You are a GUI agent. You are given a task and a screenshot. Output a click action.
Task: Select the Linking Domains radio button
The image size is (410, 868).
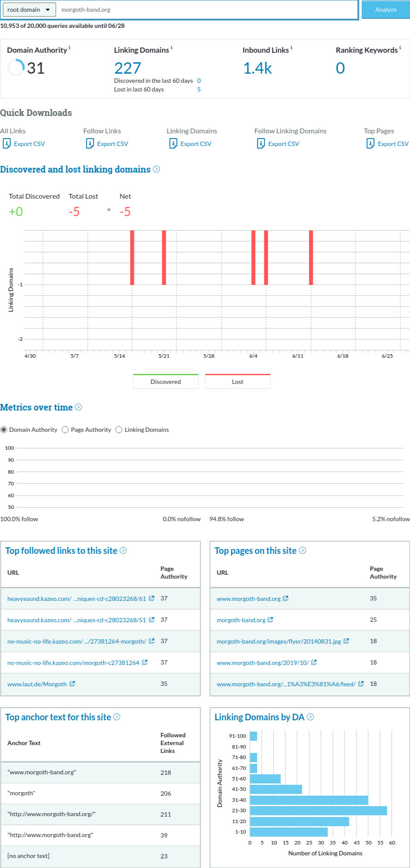[119, 430]
